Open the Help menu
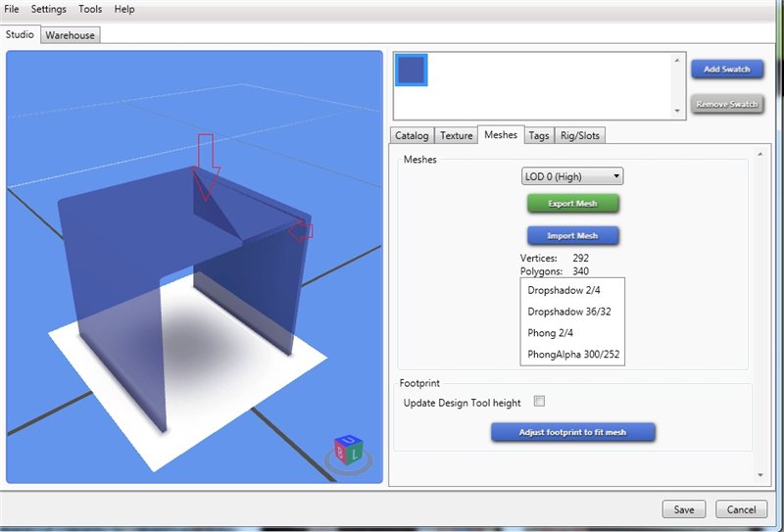The width and height of the screenshot is (784, 532). pyautogui.click(x=124, y=9)
